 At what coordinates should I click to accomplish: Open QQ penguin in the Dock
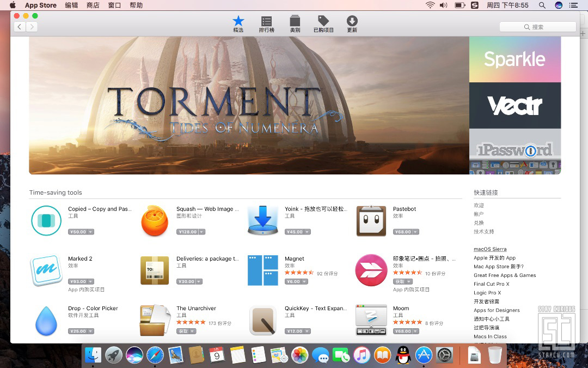403,355
